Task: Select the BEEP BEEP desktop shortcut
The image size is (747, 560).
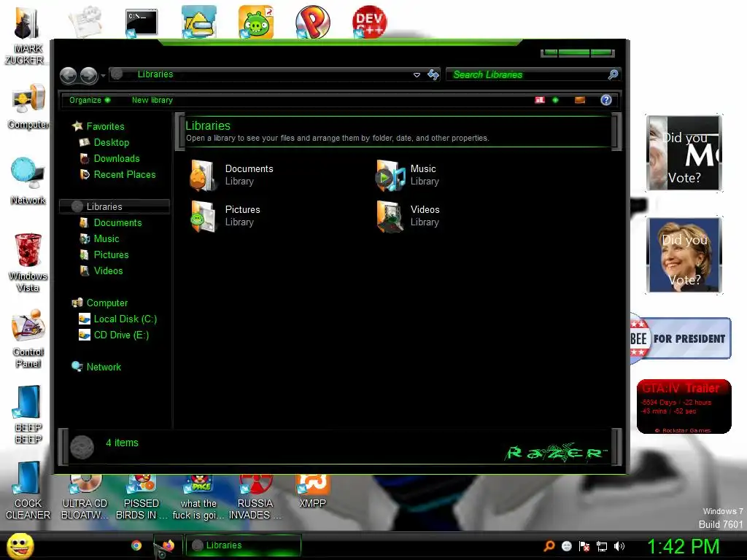Action: click(x=28, y=414)
